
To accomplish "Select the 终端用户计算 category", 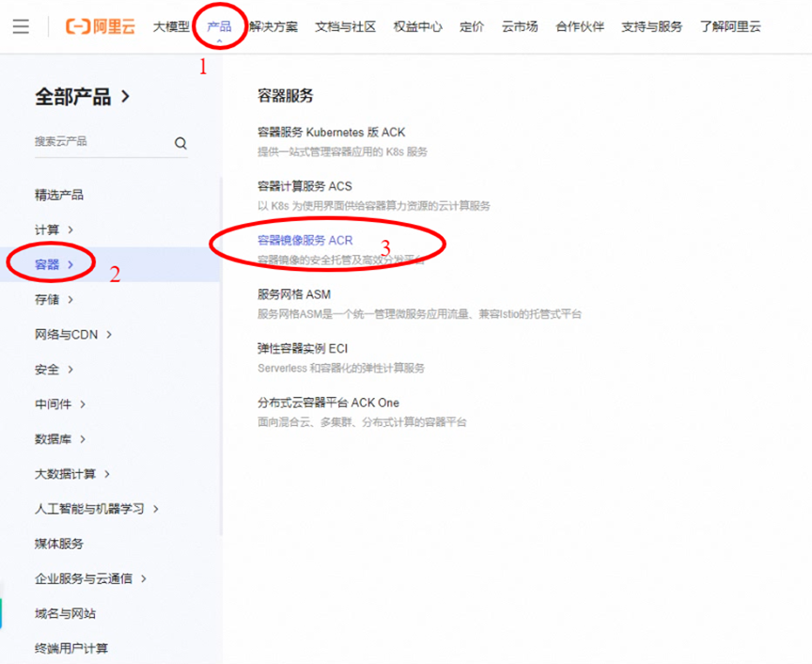I will pyautogui.click(x=71, y=648).
